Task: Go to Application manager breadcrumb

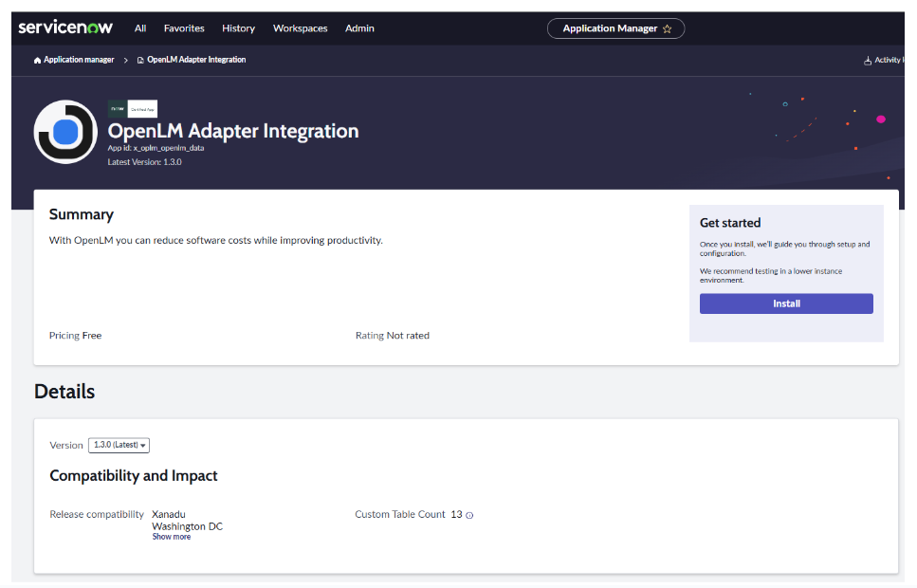Action: pos(79,60)
